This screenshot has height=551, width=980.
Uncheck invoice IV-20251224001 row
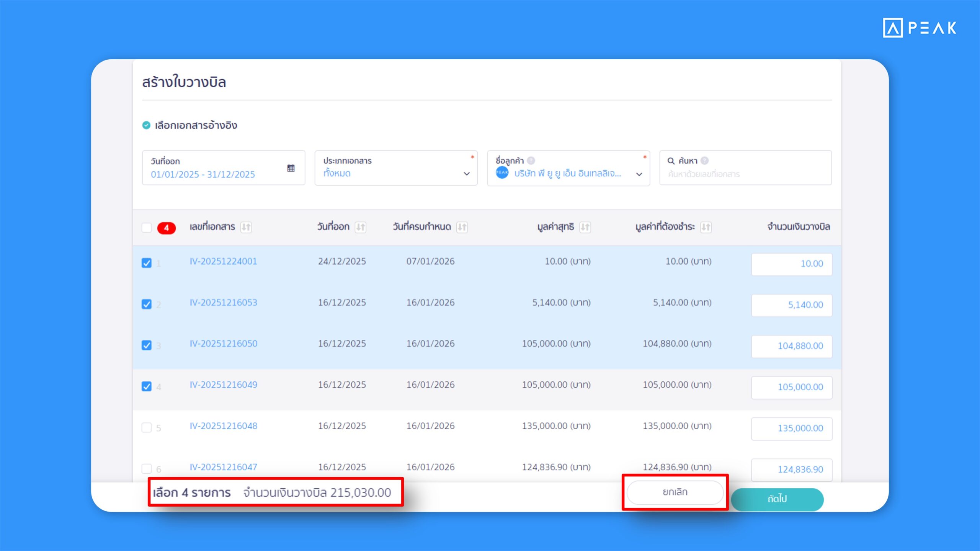(147, 263)
